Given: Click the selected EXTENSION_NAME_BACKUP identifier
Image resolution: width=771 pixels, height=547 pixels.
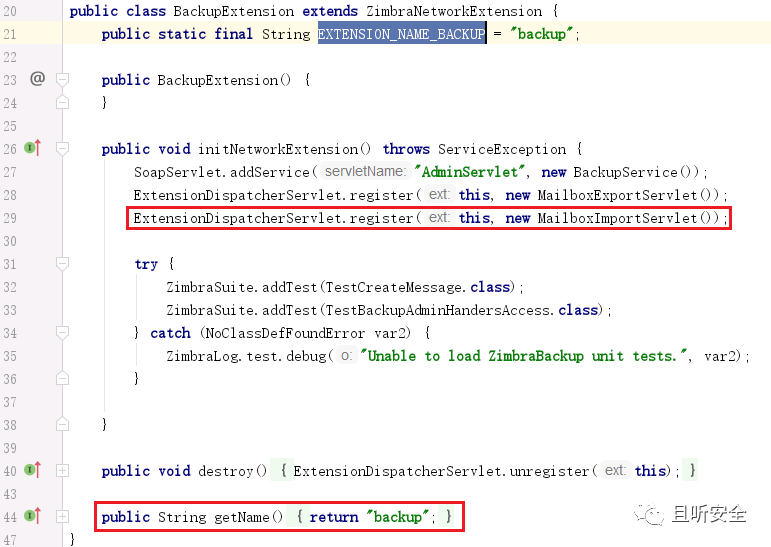Looking at the screenshot, I should pyautogui.click(x=402, y=33).
